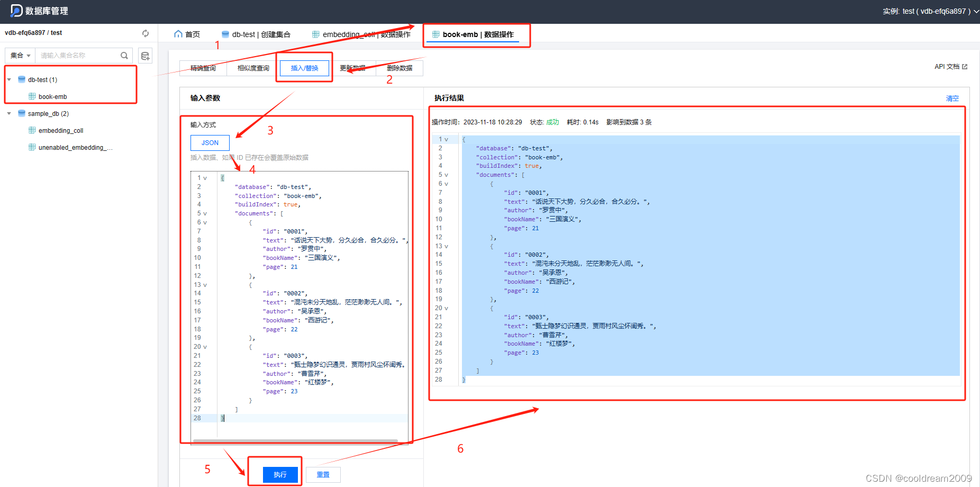Open the 相似度查询 operation tab
The height and width of the screenshot is (487, 980).
coord(253,68)
